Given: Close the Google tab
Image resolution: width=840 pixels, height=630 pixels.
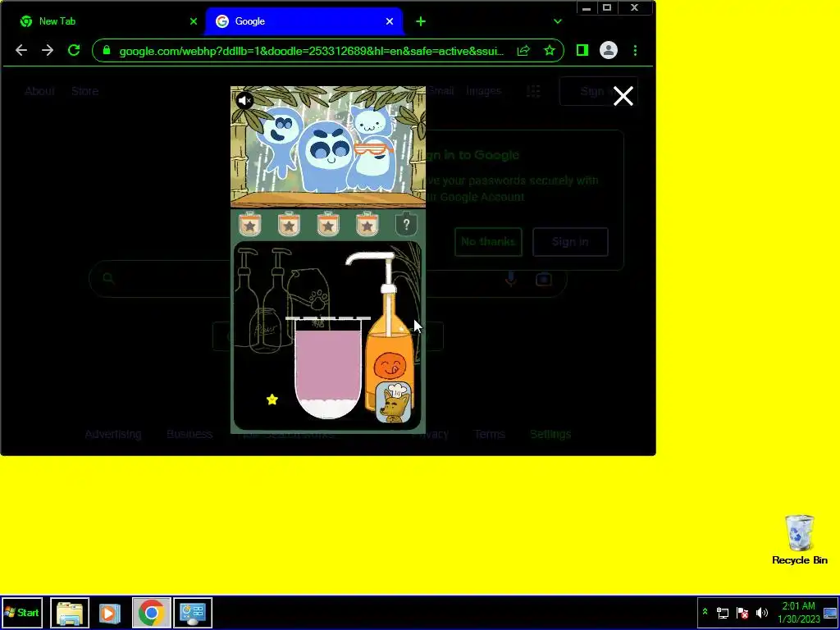Looking at the screenshot, I should point(390,21).
